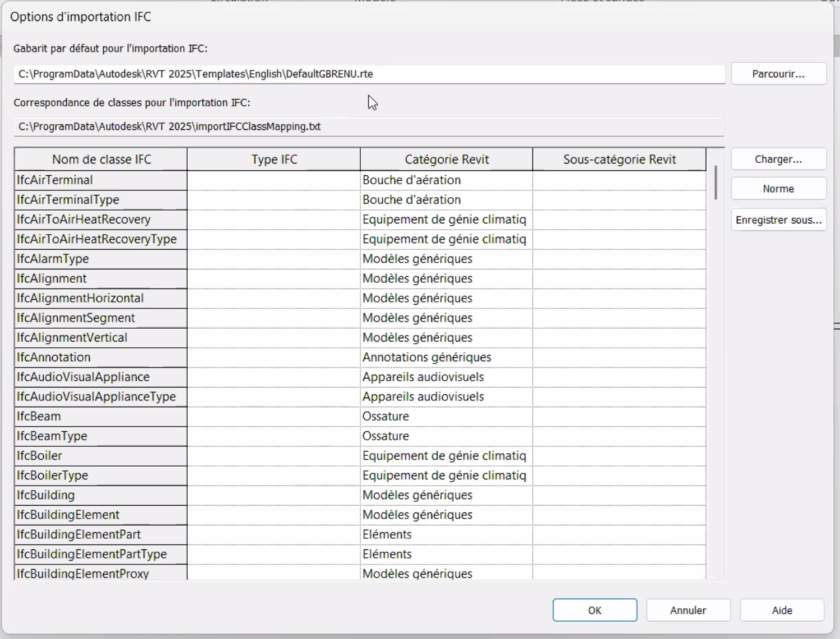Image resolution: width=840 pixels, height=639 pixels.
Task: Open help via the Aide button
Action: [781, 610]
